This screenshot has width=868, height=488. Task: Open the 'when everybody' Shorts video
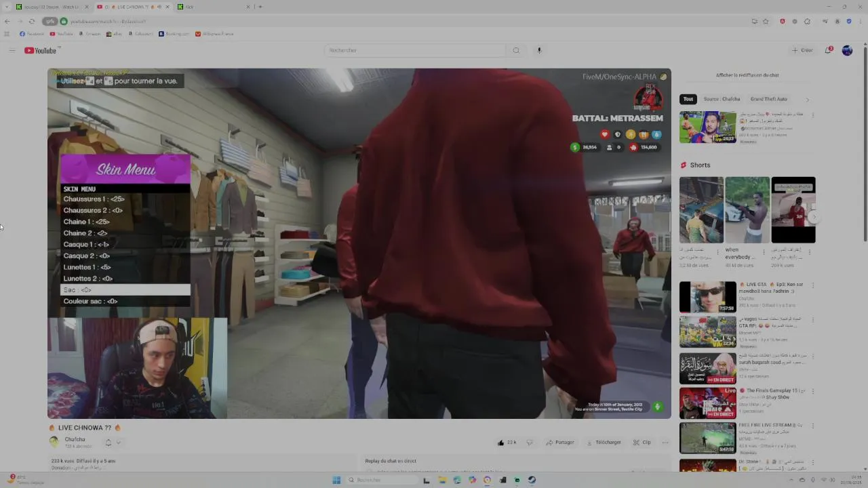(x=747, y=210)
